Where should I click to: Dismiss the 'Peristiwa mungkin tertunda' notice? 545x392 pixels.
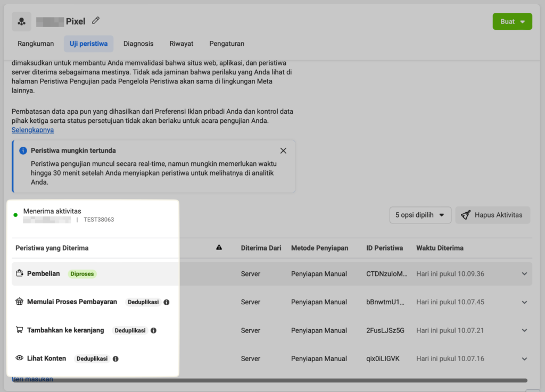tap(283, 151)
